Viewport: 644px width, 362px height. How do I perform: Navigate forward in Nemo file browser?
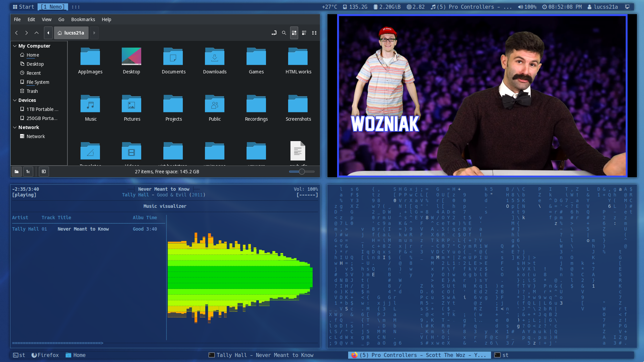[x=26, y=33]
